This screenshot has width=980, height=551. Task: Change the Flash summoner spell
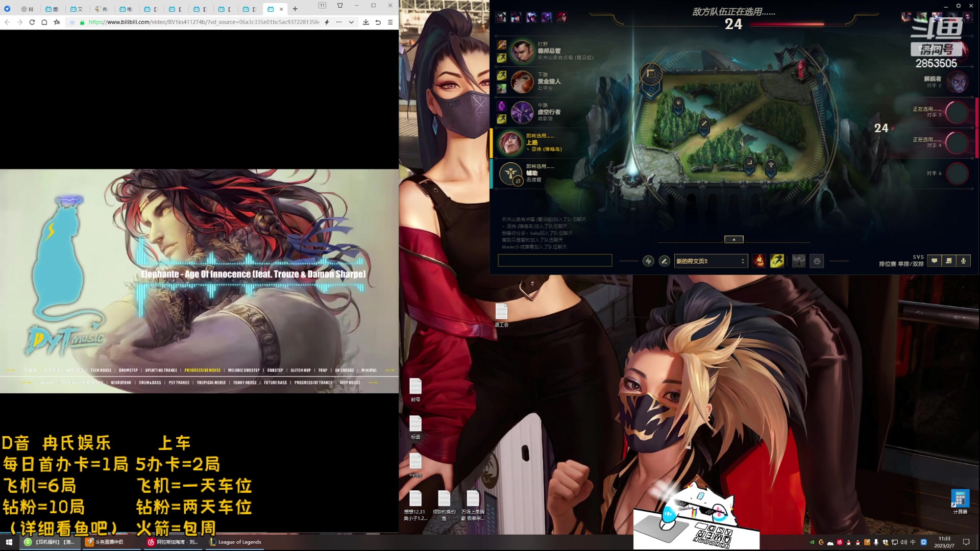click(x=777, y=261)
